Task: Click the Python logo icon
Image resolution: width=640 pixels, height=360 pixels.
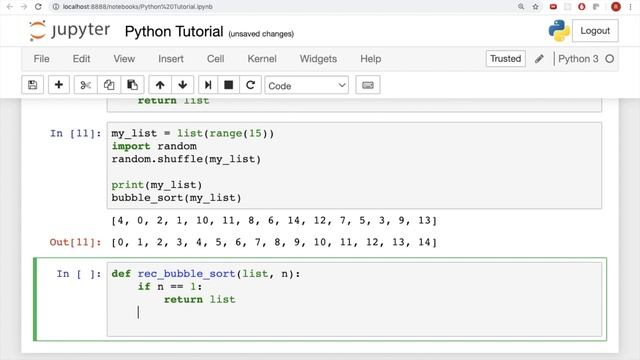Action: click(x=559, y=31)
